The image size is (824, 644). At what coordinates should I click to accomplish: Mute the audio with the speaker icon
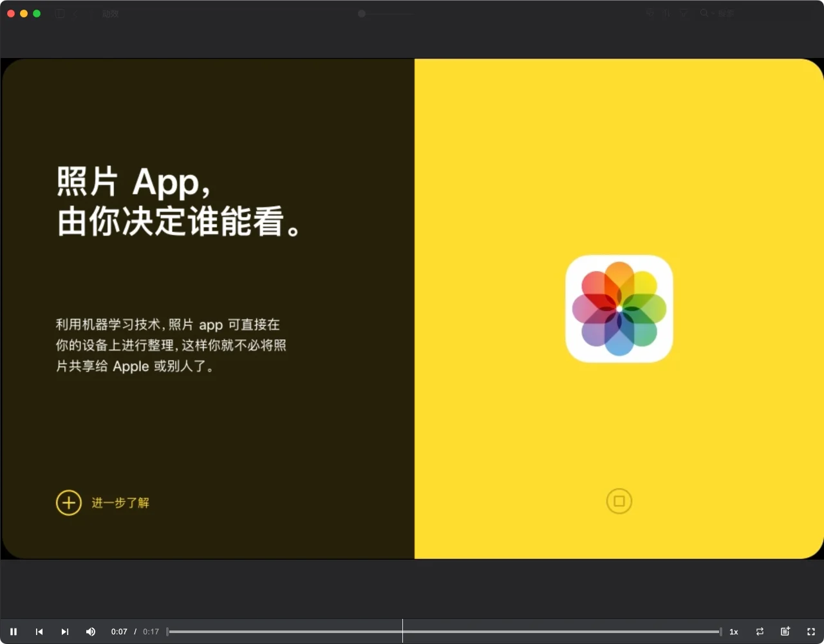91,632
